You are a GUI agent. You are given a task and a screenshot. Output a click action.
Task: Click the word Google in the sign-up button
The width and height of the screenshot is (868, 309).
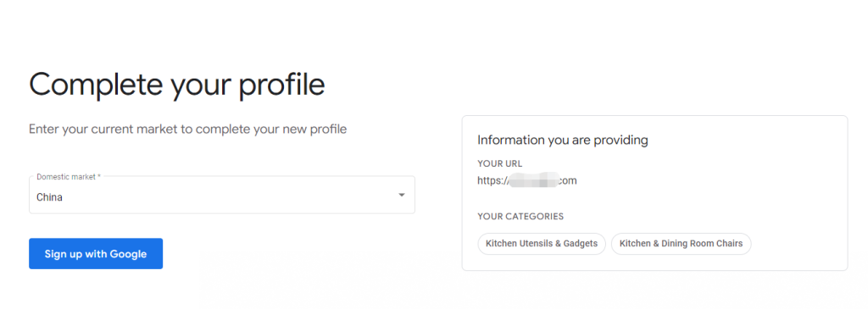point(128,254)
